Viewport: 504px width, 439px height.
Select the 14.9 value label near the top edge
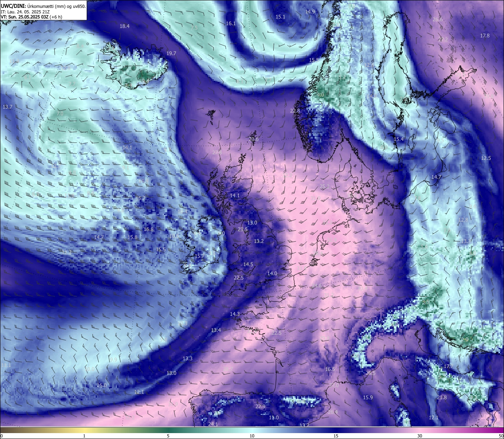[310, 11]
